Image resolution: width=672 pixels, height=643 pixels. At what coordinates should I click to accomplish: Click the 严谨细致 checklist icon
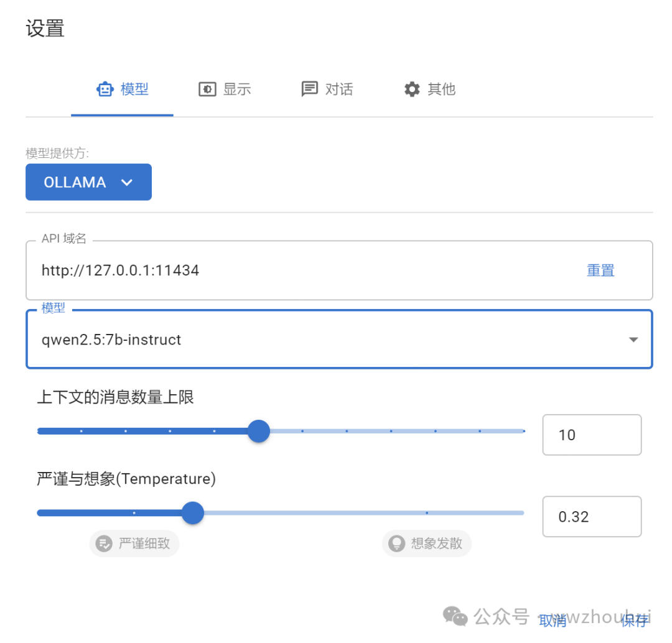(104, 544)
